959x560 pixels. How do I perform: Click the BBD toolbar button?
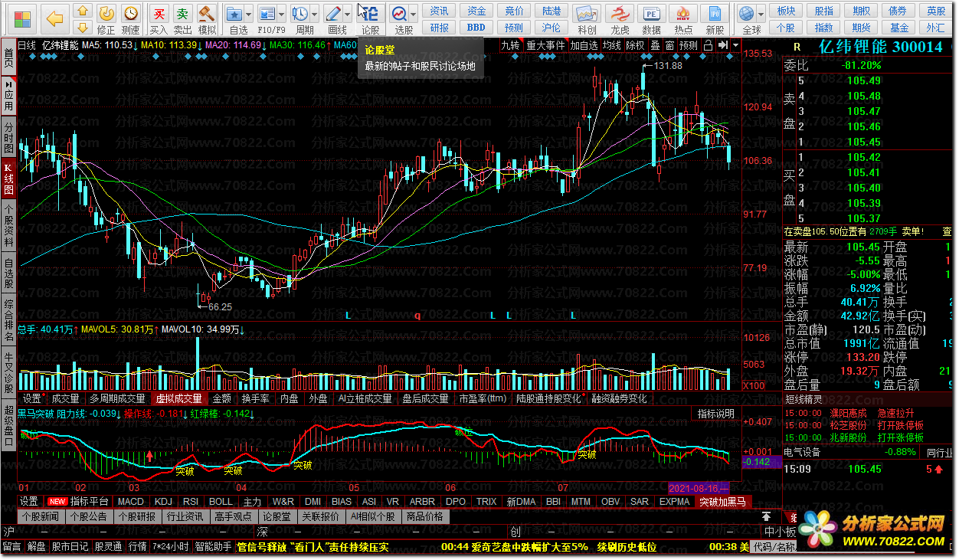tap(476, 27)
